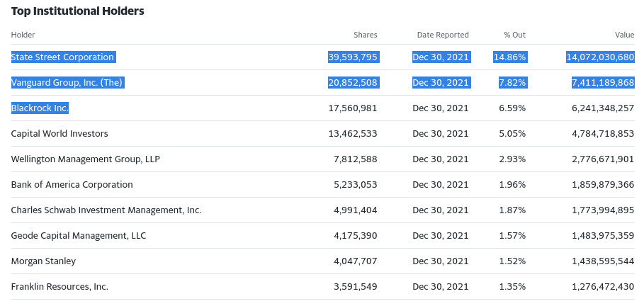Click Morgan Stanley's value 1,438,595,544
Viewport: 644px width, 306px height.
click(602, 261)
